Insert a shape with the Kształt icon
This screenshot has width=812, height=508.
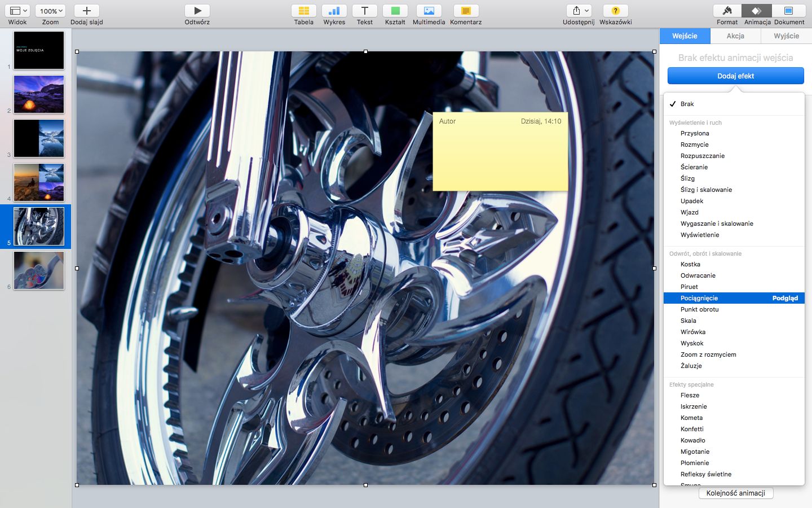395,11
